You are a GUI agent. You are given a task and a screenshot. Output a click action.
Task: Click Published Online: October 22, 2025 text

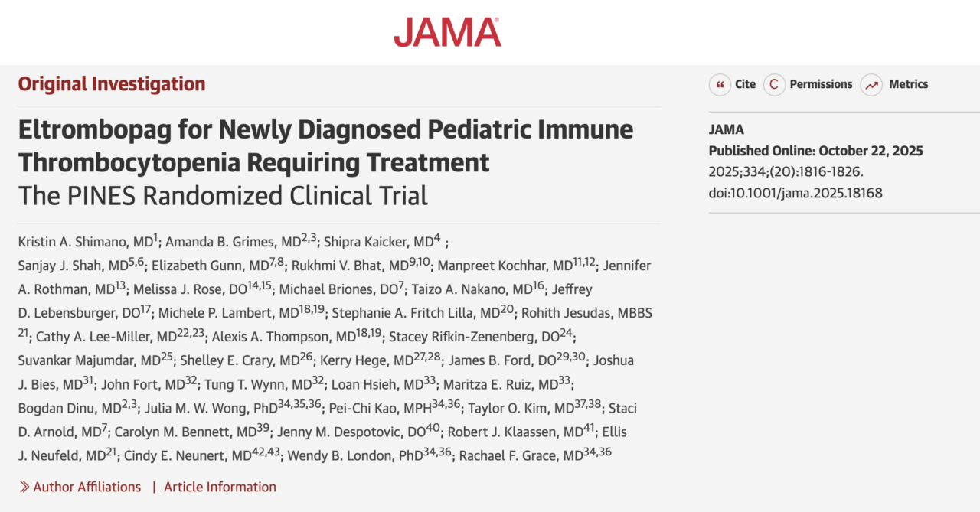coord(793,151)
